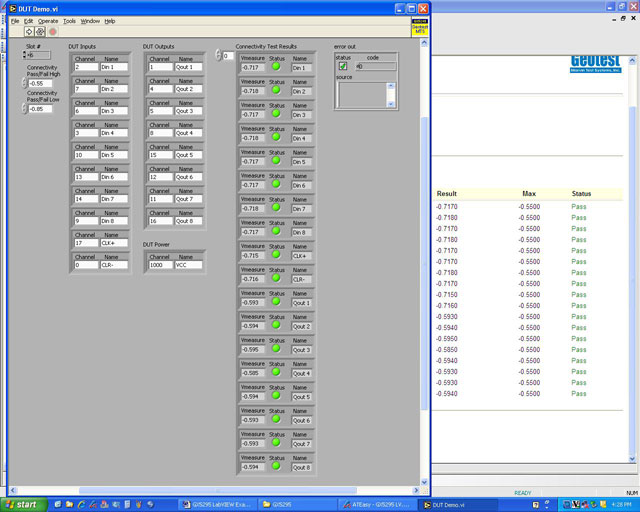
Task: Switch to GX5295 LabVIEW Exa... taskbar button
Action: 217,505
